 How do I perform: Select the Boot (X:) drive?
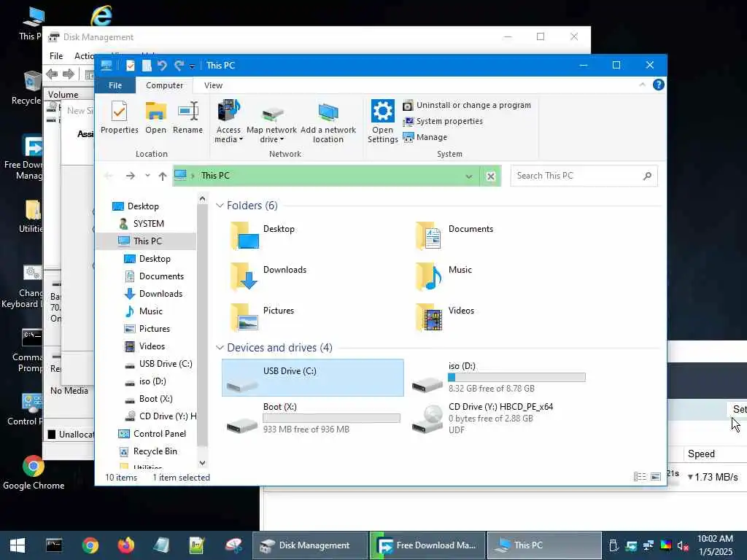point(312,419)
